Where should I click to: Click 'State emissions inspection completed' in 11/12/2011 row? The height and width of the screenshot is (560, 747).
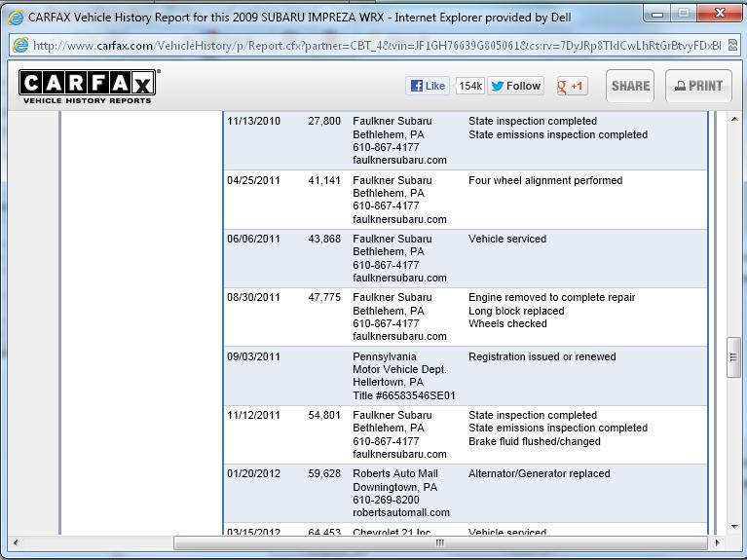(558, 428)
